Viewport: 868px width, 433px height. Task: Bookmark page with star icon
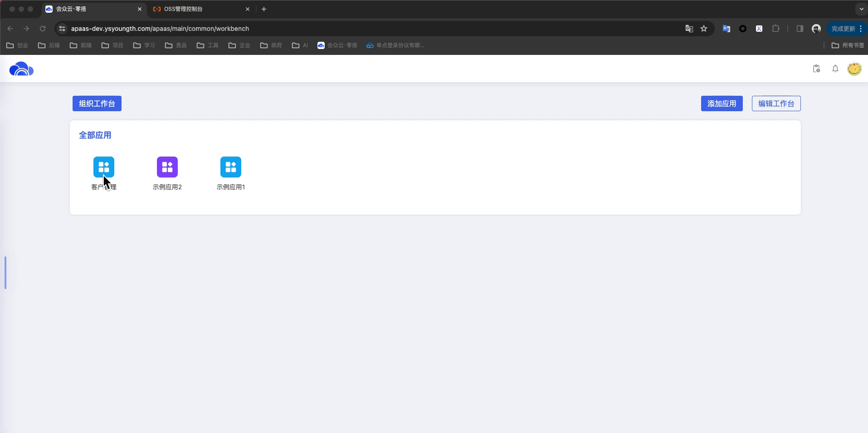coord(704,29)
